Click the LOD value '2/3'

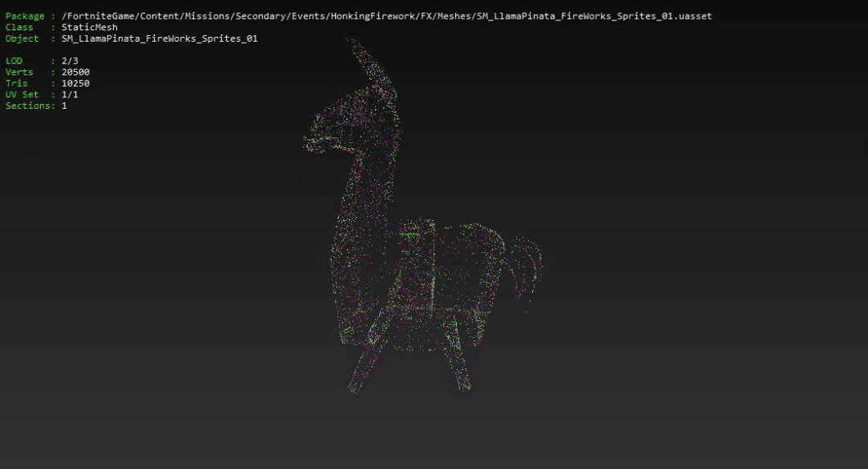[70, 61]
